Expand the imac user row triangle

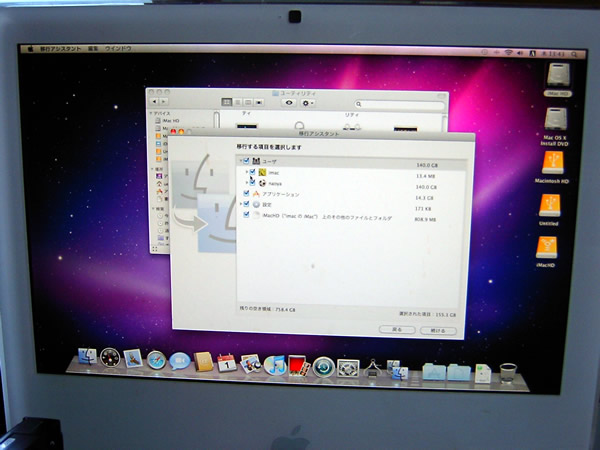click(x=247, y=172)
